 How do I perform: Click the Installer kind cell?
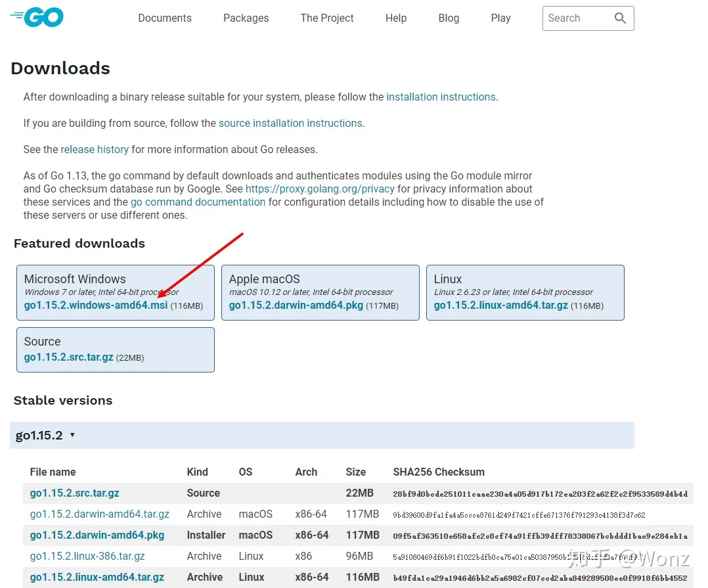[x=206, y=535]
